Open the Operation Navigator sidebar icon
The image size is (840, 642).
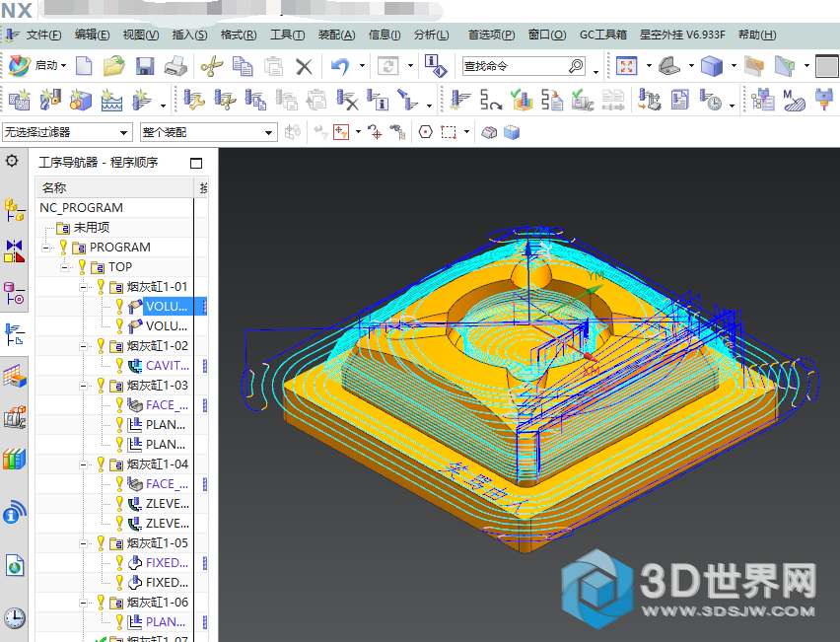pos(15,334)
